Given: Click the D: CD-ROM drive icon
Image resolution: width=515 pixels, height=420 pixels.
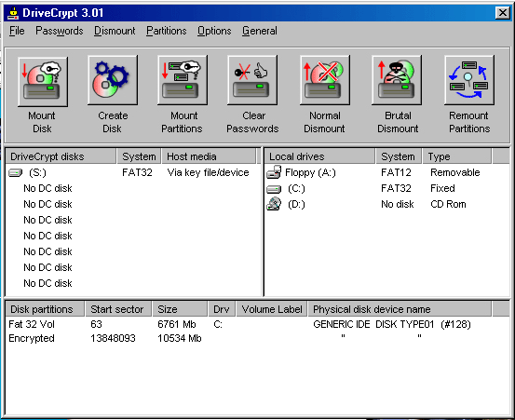Looking at the screenshot, I should pos(274,204).
